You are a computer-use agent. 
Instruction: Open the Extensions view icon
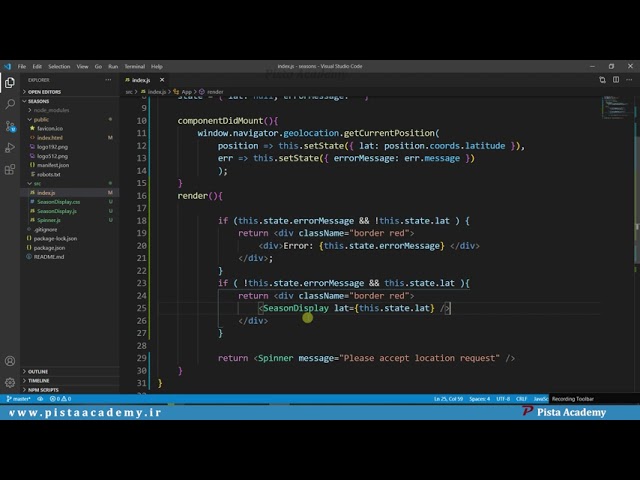[10, 169]
